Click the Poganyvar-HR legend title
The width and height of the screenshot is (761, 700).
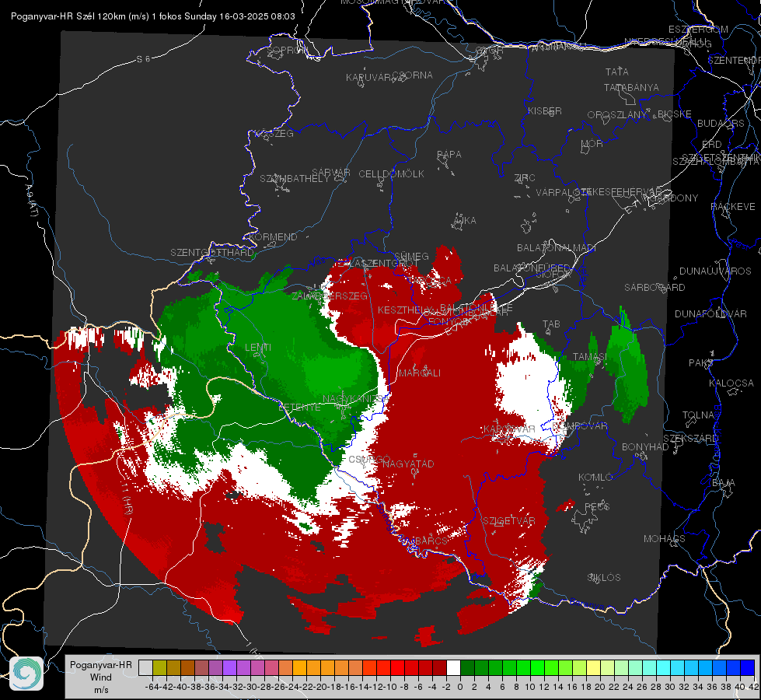coord(100,665)
